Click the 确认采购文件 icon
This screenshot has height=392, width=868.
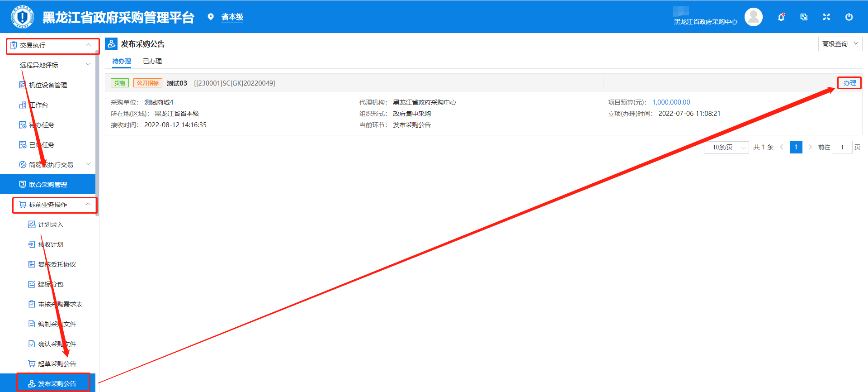(x=32, y=344)
